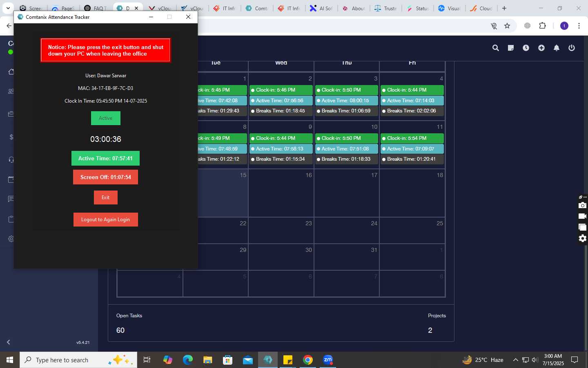This screenshot has height=368, width=588.
Task: Open the gallery stack icon in capture toolbar
Action: tap(583, 227)
